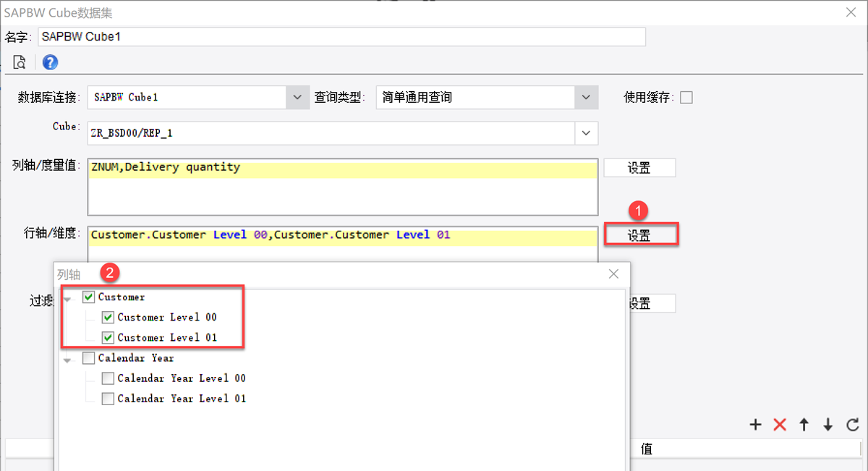Open the Cube dropdown list
The height and width of the screenshot is (471, 868).
point(587,133)
